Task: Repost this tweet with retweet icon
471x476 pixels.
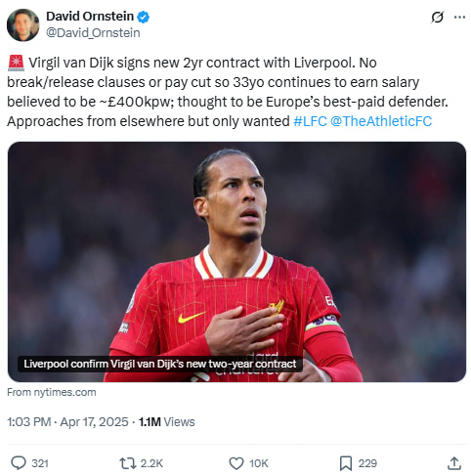Action: point(128,463)
